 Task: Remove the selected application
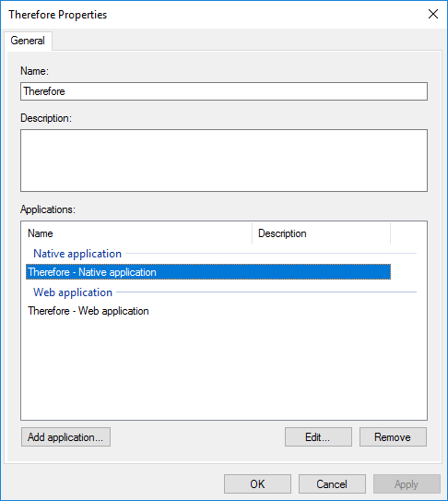click(x=393, y=436)
